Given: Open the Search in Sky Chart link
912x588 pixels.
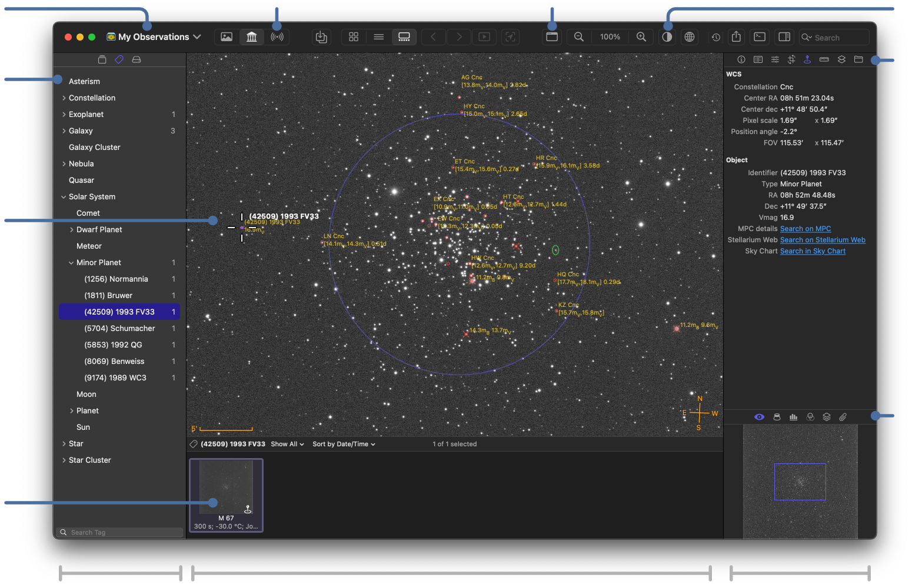Looking at the screenshot, I should (x=813, y=251).
